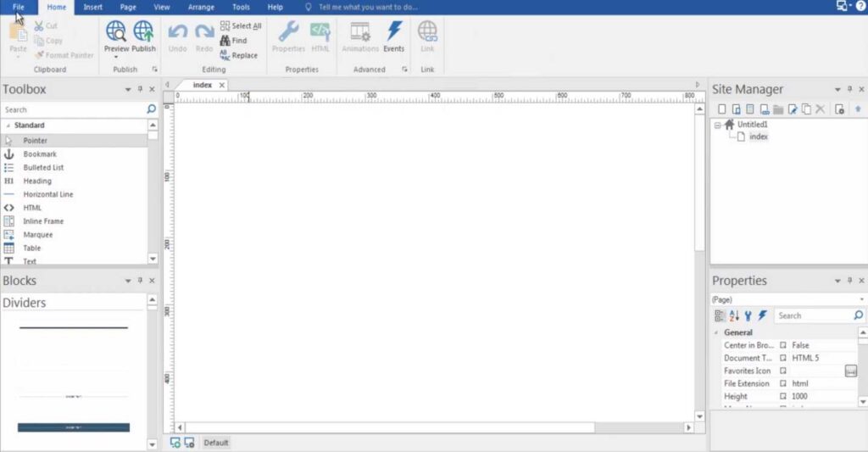
Task: Open the Properties panel options arrow
Action: (837, 281)
